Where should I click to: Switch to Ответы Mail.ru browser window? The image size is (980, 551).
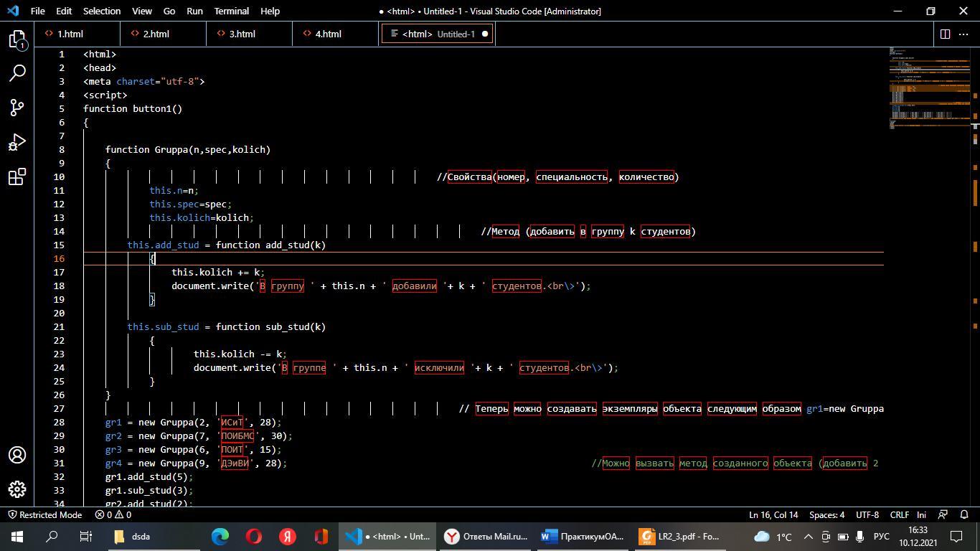pyautogui.click(x=485, y=537)
